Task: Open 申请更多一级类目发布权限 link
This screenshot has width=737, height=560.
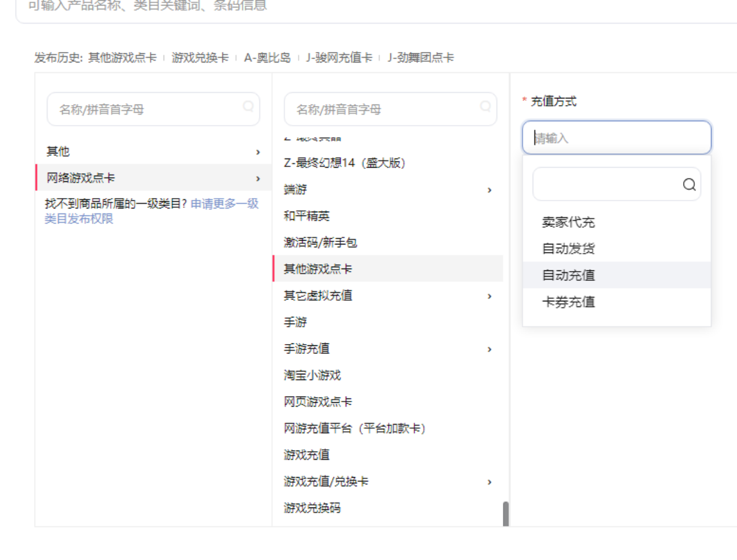Action: pos(151,211)
